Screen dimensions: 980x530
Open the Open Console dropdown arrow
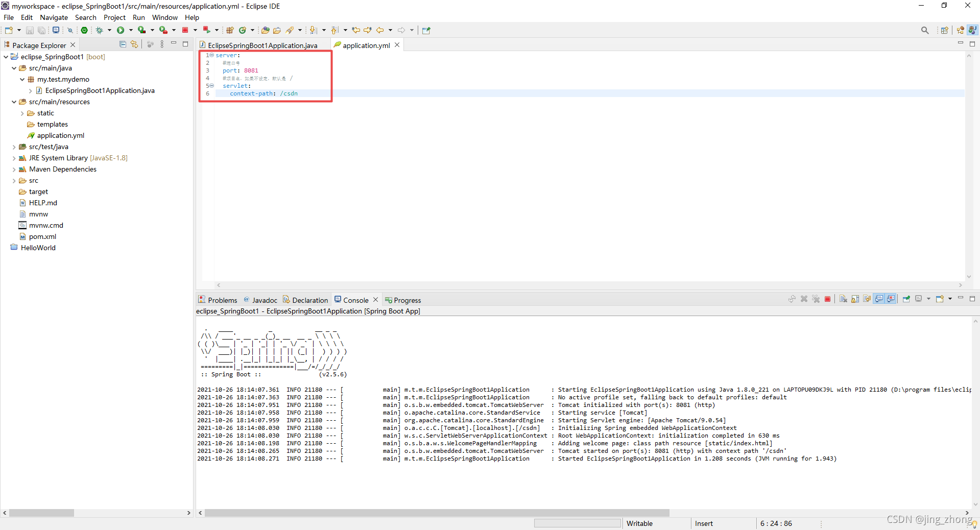click(950, 299)
